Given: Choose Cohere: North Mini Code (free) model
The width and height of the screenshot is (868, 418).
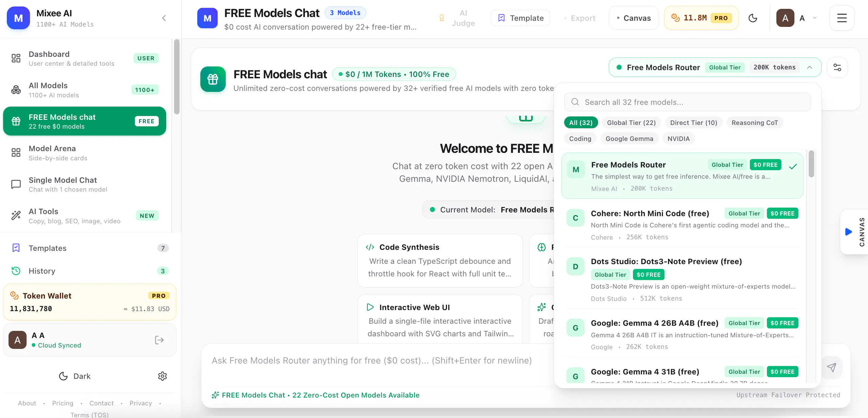Looking at the screenshot, I should pos(682,225).
